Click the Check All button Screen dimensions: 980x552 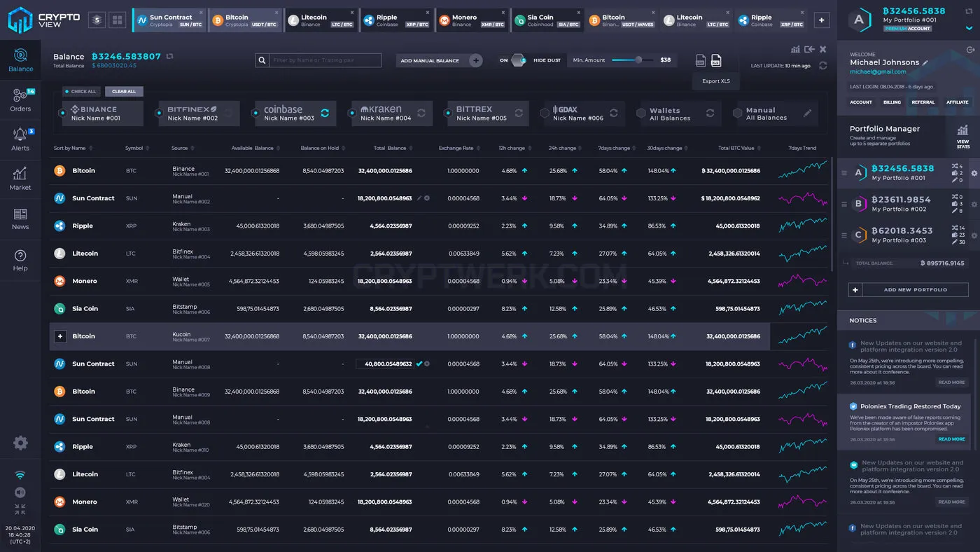click(80, 92)
